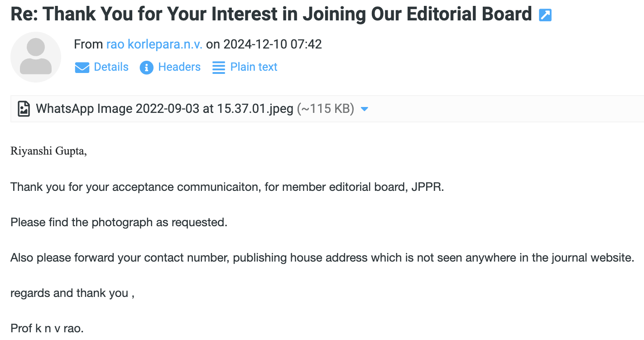Click the email subject heading
The width and height of the screenshot is (644, 340).
271,15
